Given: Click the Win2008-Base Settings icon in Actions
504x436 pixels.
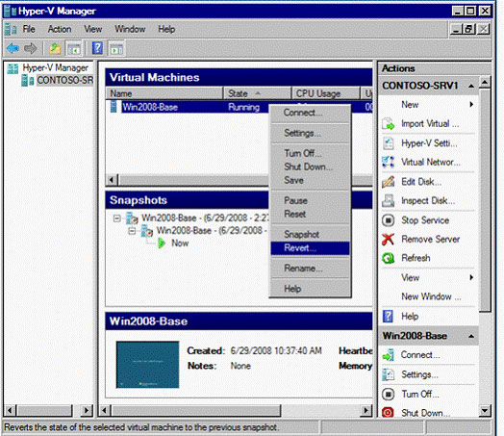Looking at the screenshot, I should pos(389,374).
